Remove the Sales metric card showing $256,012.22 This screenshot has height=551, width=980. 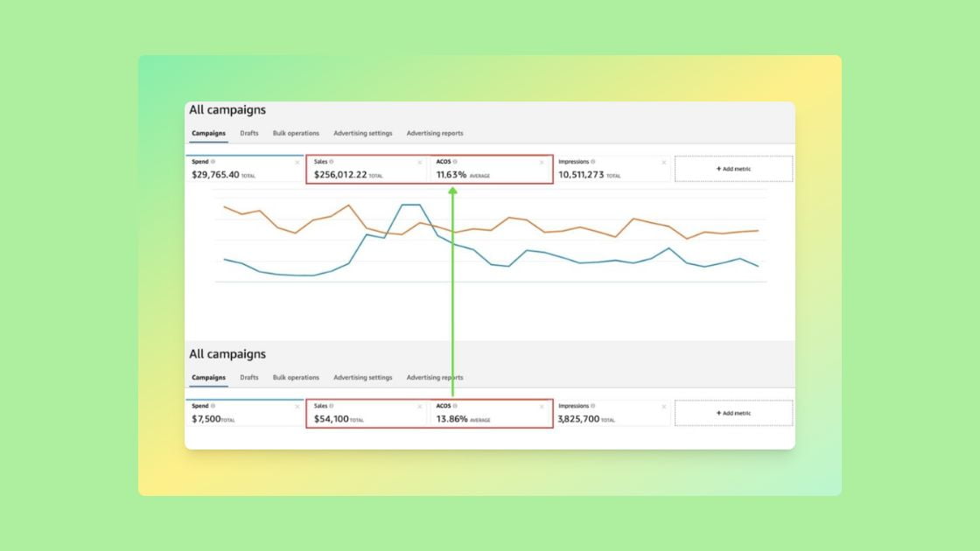click(419, 163)
